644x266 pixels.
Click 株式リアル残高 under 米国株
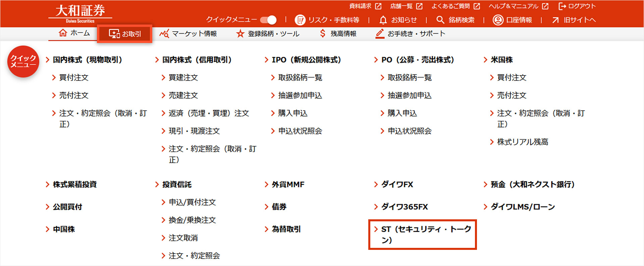(522, 142)
